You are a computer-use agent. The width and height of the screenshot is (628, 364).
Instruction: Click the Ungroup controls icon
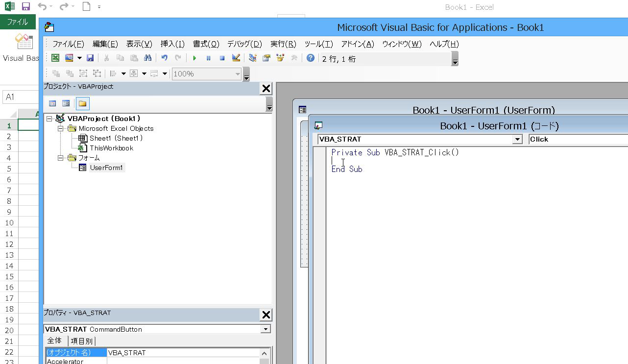(x=97, y=74)
